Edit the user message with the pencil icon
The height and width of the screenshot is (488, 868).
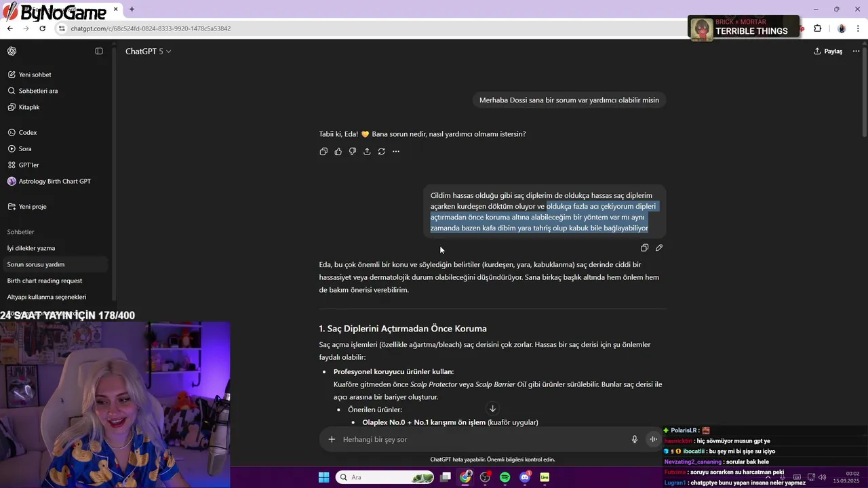coord(659,248)
